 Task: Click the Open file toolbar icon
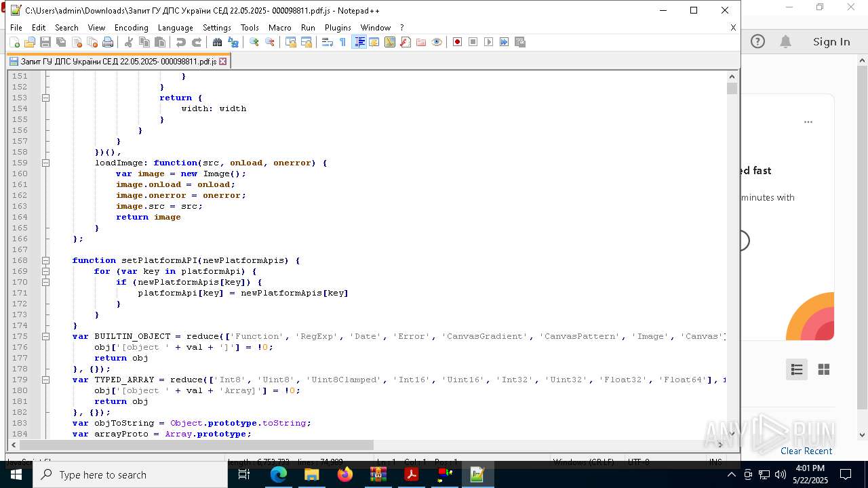30,42
